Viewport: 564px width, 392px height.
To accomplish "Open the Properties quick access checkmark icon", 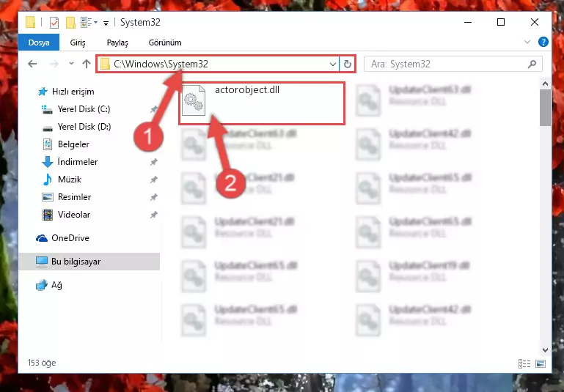I will coord(54,23).
